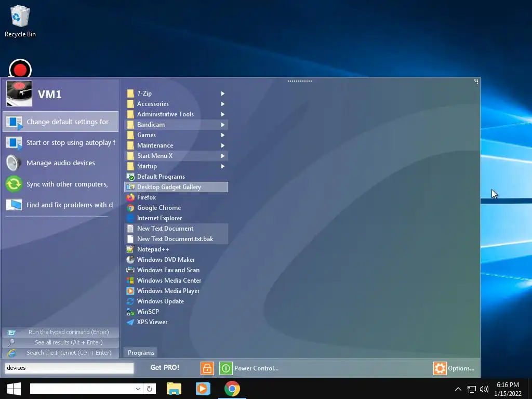This screenshot has width=532, height=399.
Task: Click the search field containing devices
Action: (x=69, y=368)
